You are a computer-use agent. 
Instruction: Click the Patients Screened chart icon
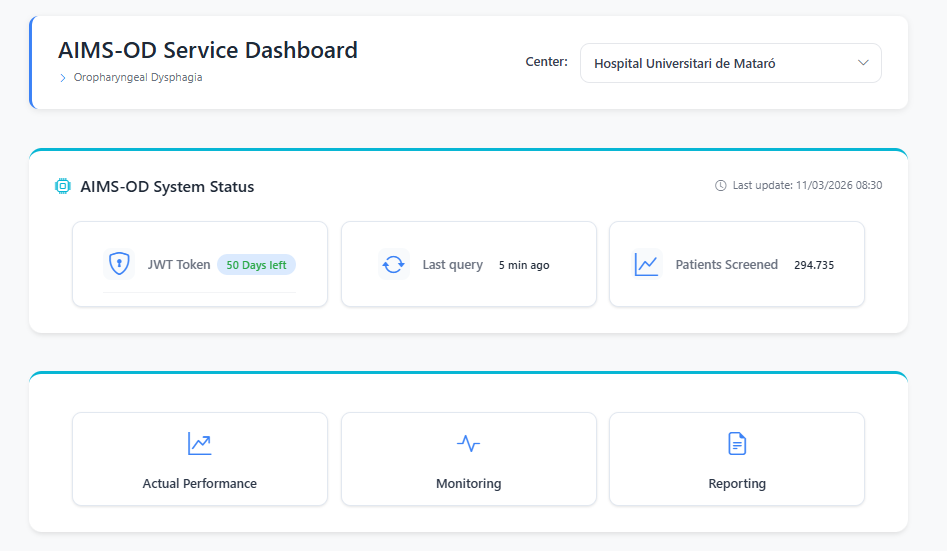click(x=647, y=265)
